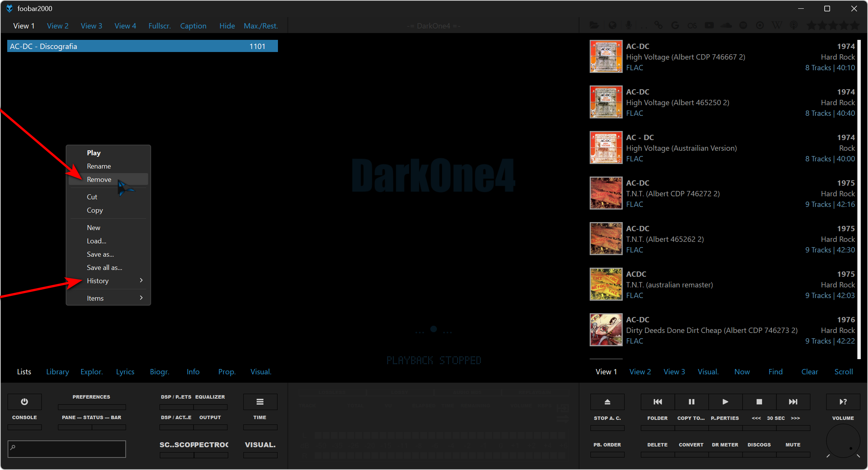Toggle the Equalizer button
Viewport: 868px width, 470px height.
click(210, 397)
